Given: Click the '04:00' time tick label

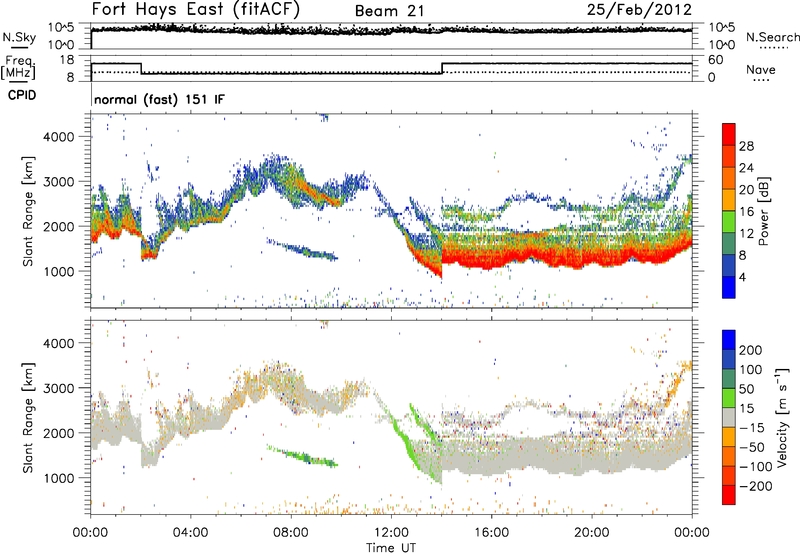Looking at the screenshot, I should click(x=190, y=533).
